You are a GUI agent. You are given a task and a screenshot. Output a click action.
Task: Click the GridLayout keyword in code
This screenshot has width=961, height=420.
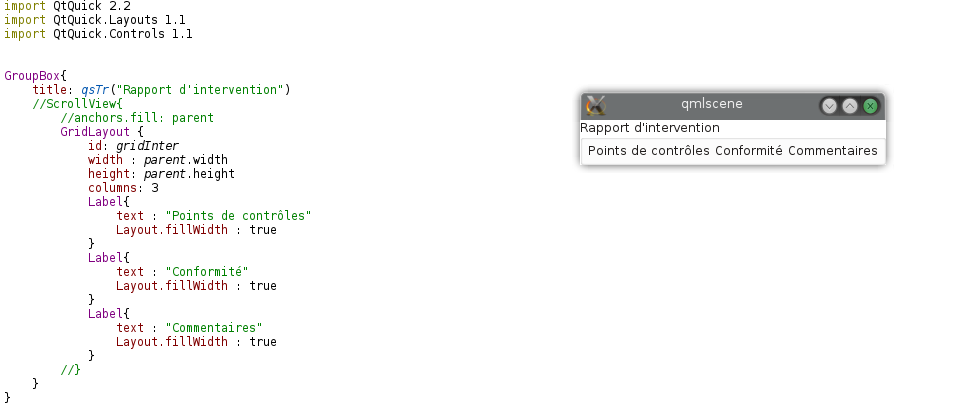click(95, 132)
